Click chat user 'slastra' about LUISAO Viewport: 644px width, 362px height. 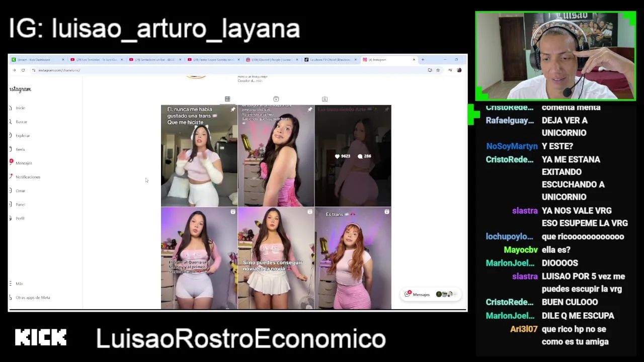click(x=525, y=277)
